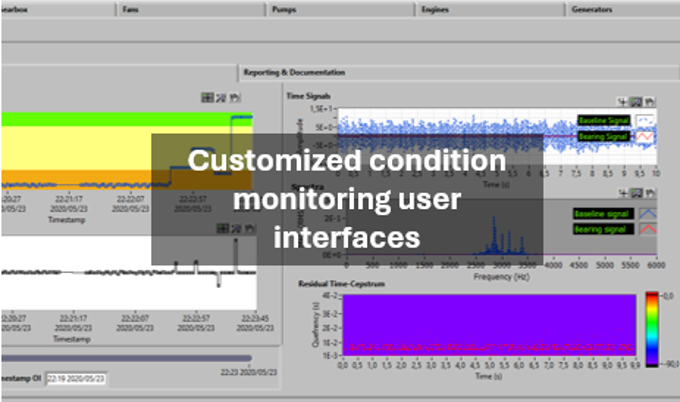Select the Time Signals graph cursor tool
680x402 pixels.
(x=623, y=101)
